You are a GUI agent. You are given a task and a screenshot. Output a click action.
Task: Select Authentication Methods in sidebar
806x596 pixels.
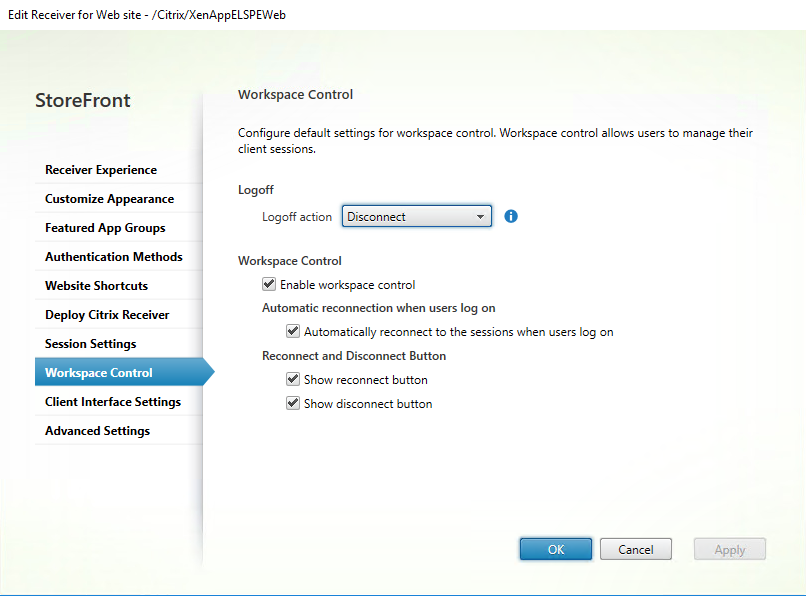113,257
